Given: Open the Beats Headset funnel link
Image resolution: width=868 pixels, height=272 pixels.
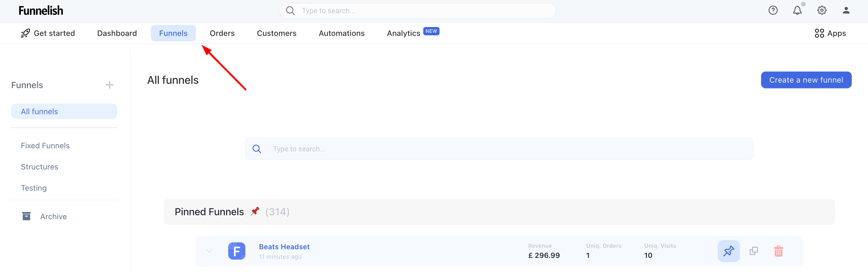Looking at the screenshot, I should (x=284, y=247).
